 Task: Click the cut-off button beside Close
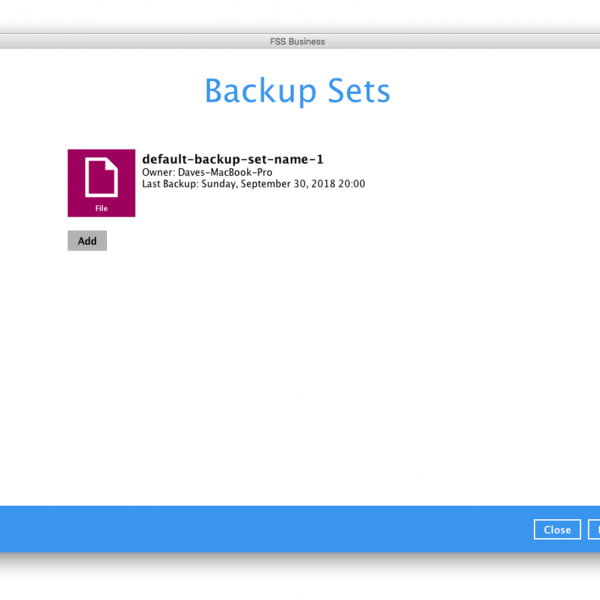(594, 530)
